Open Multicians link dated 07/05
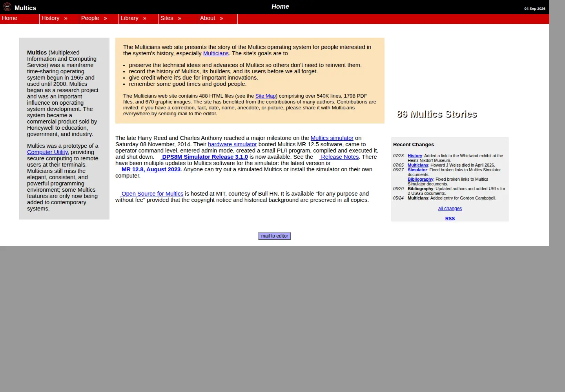This screenshot has height=392, width=565. [x=418, y=165]
